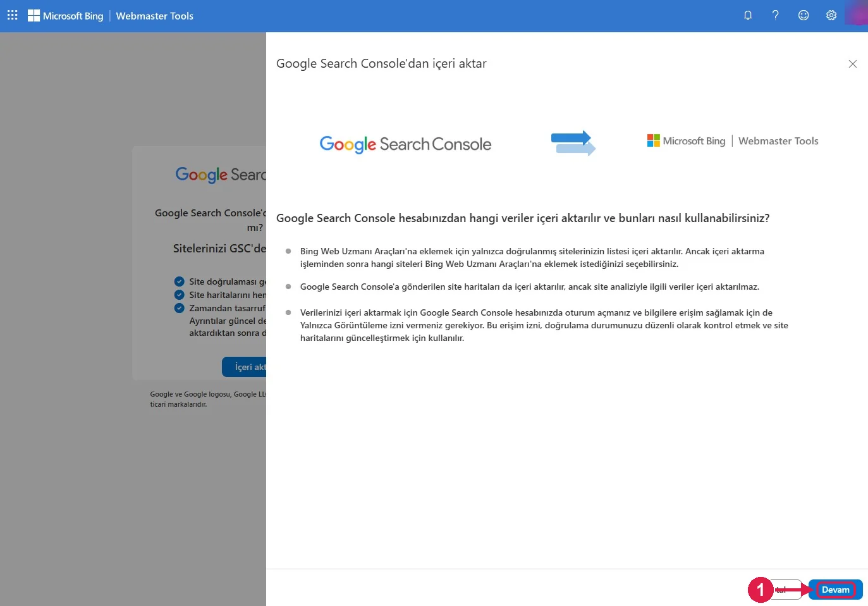Click the 'Google ve Google logosu' footnote text
Image resolution: width=868 pixels, height=606 pixels.
(208, 399)
